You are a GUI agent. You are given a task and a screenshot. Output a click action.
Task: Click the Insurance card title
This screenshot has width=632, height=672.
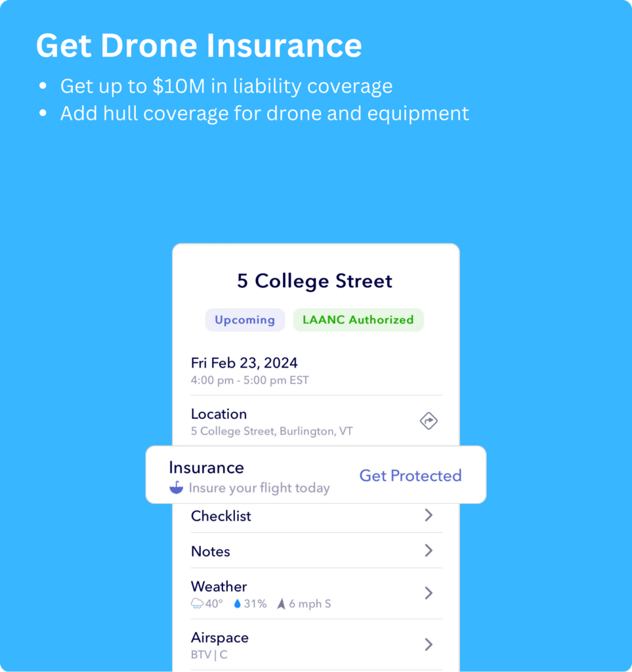click(x=206, y=467)
